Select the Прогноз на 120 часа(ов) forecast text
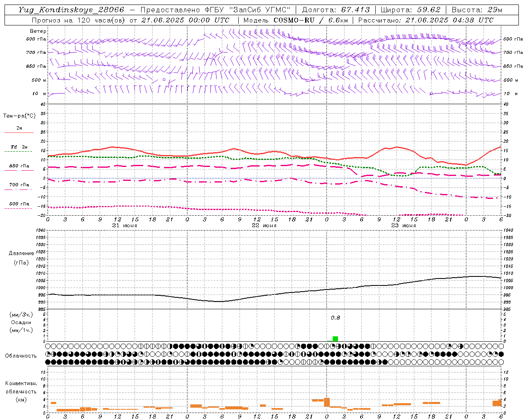 click(79, 20)
